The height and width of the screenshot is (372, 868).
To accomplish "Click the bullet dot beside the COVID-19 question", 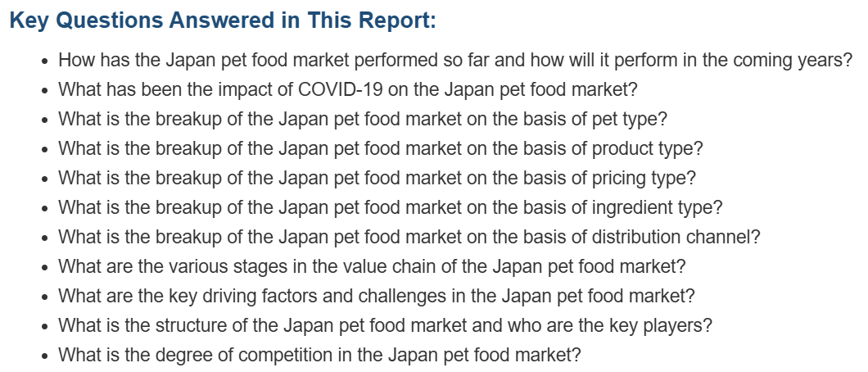I will 45,90.
